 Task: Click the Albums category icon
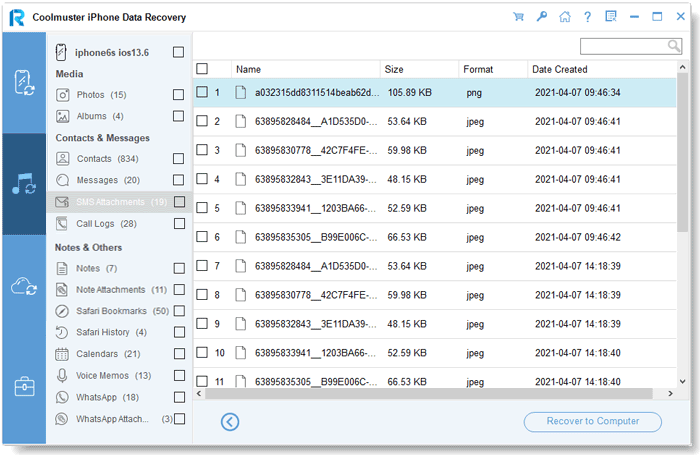(62, 116)
